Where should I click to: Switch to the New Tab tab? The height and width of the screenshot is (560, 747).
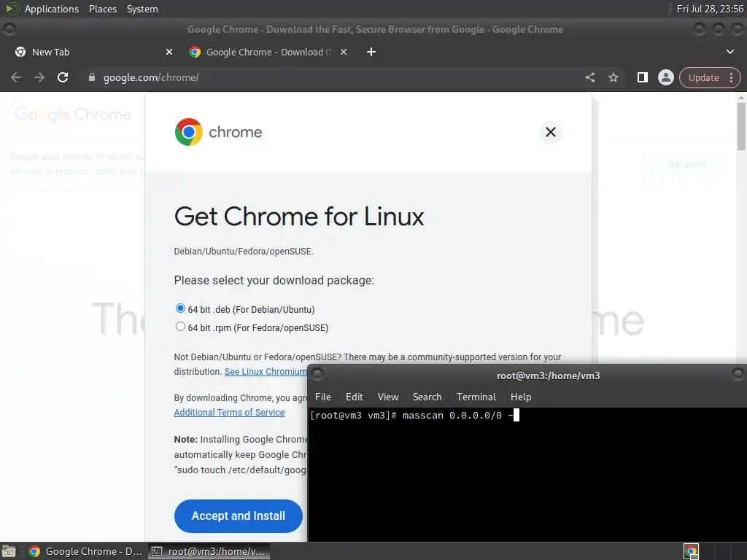[x=50, y=52]
